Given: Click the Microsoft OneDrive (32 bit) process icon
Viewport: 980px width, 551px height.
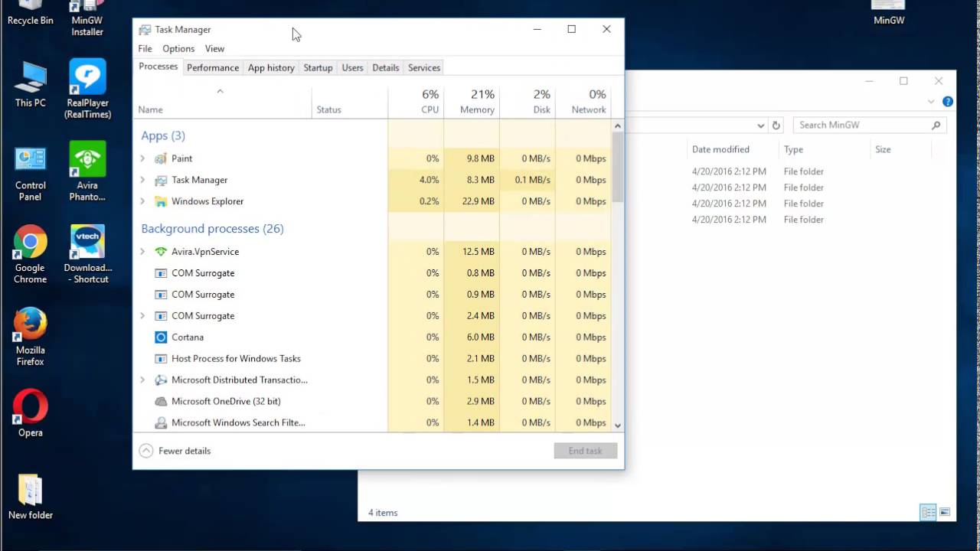Looking at the screenshot, I should pos(161,402).
